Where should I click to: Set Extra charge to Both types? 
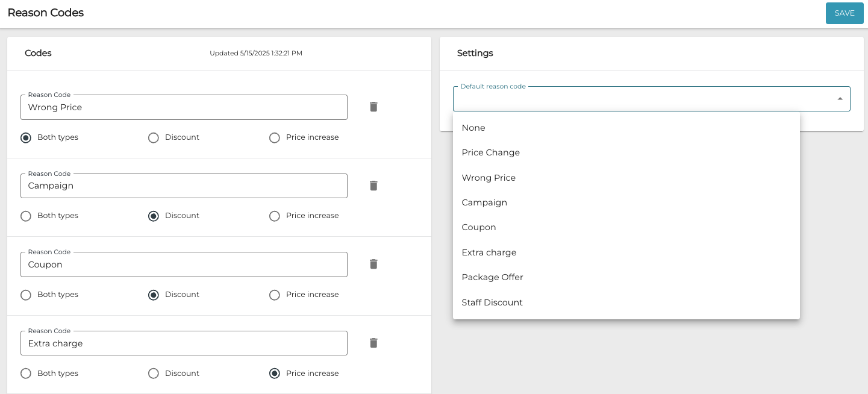[x=26, y=374]
